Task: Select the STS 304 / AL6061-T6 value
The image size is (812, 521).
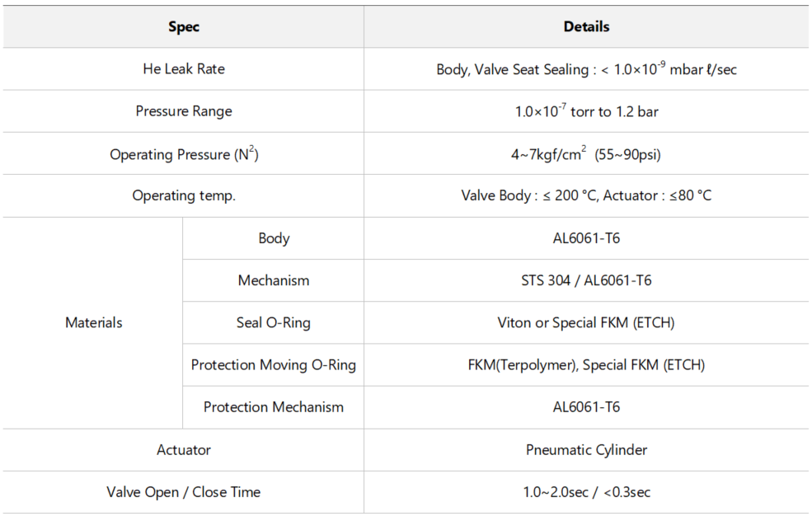Action: point(586,280)
